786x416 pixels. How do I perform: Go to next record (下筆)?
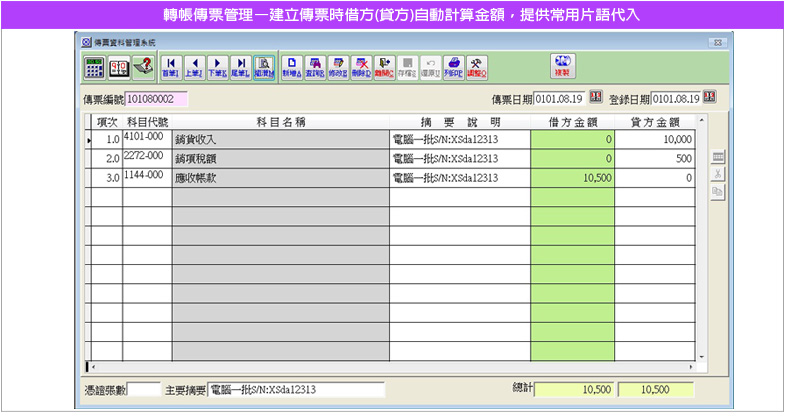tap(216, 68)
